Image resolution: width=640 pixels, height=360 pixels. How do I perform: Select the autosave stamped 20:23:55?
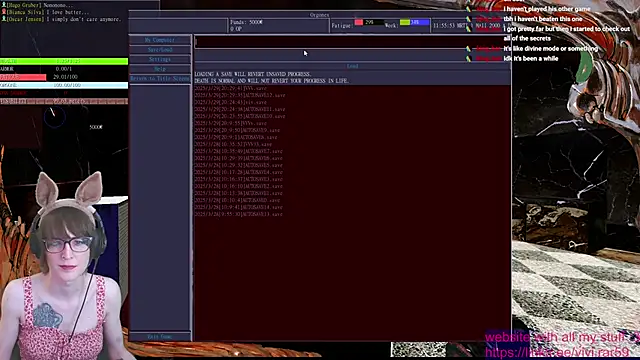[240, 116]
